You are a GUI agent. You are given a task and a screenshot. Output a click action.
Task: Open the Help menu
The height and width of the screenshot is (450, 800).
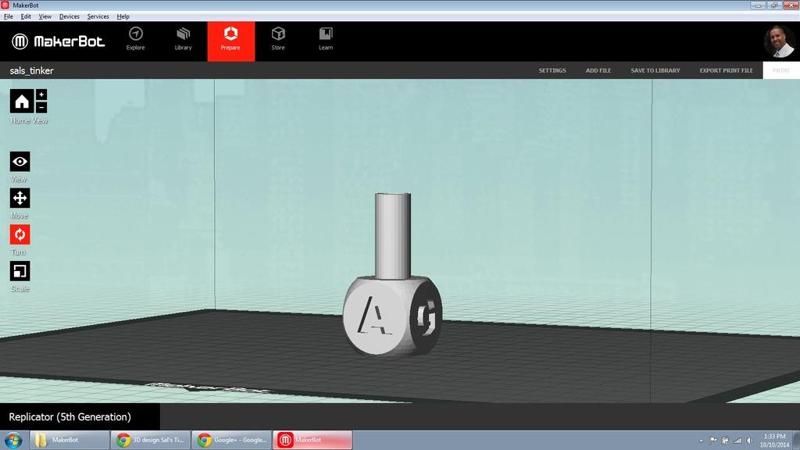tap(123, 16)
